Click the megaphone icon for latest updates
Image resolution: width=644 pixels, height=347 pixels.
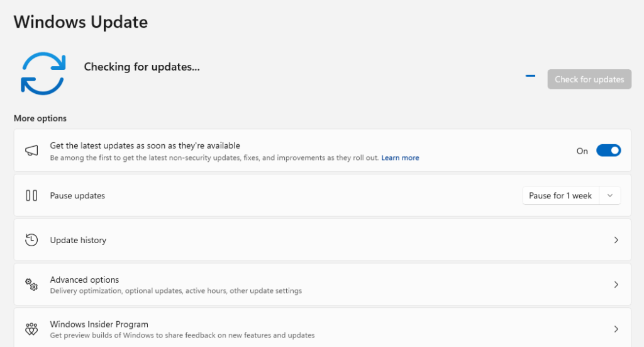[31, 151]
